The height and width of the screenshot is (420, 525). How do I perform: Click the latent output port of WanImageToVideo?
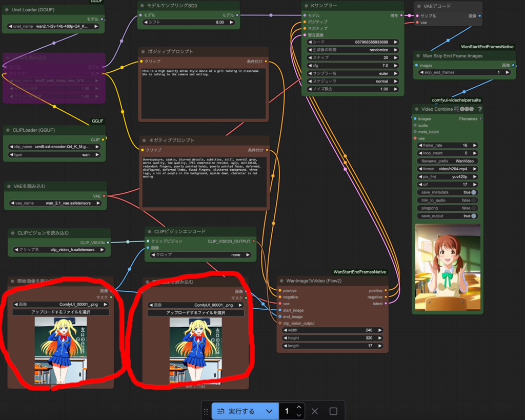[386, 304]
